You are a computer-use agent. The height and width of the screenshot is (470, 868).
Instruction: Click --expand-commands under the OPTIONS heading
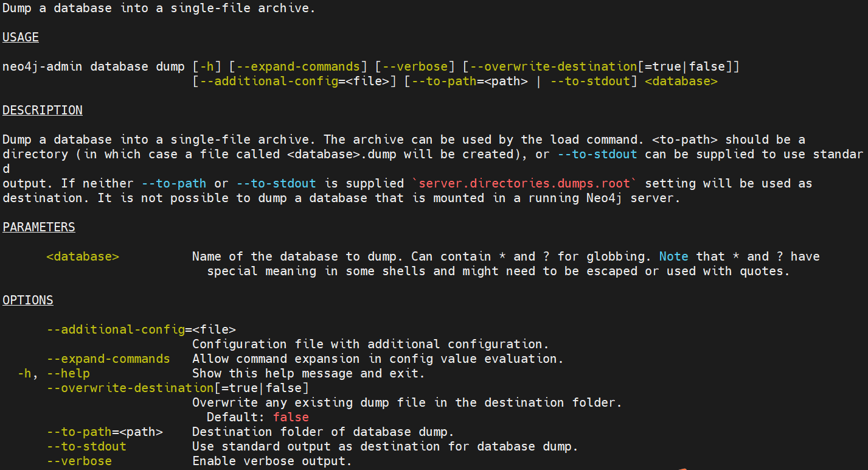click(108, 359)
